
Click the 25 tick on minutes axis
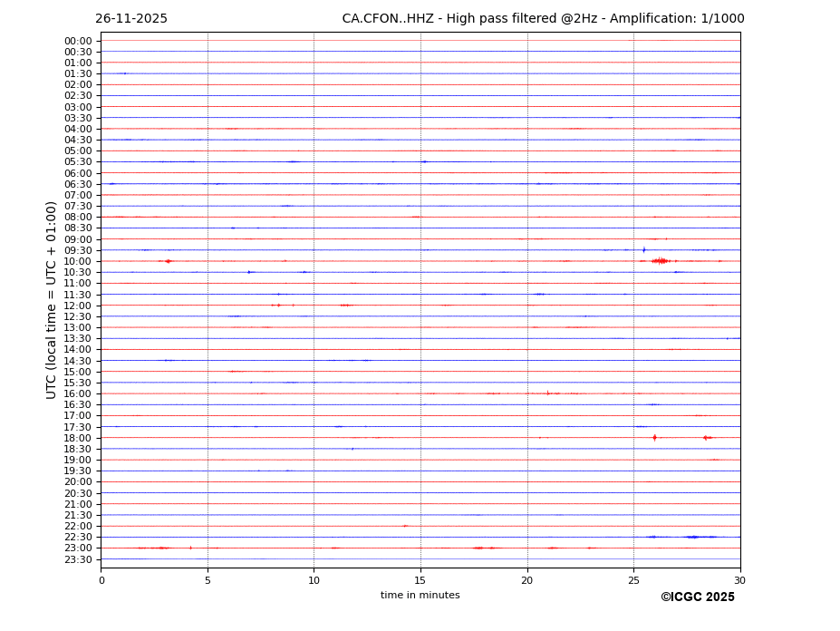[633, 581]
